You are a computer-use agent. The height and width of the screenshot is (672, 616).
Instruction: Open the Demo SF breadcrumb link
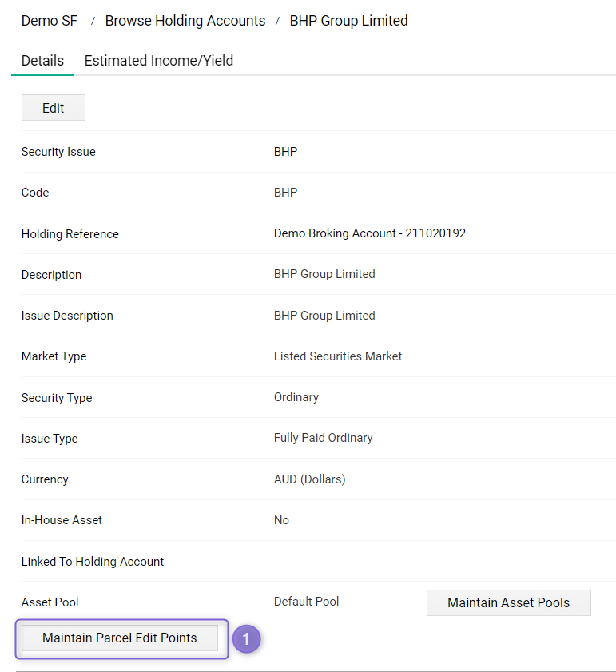coord(50,21)
